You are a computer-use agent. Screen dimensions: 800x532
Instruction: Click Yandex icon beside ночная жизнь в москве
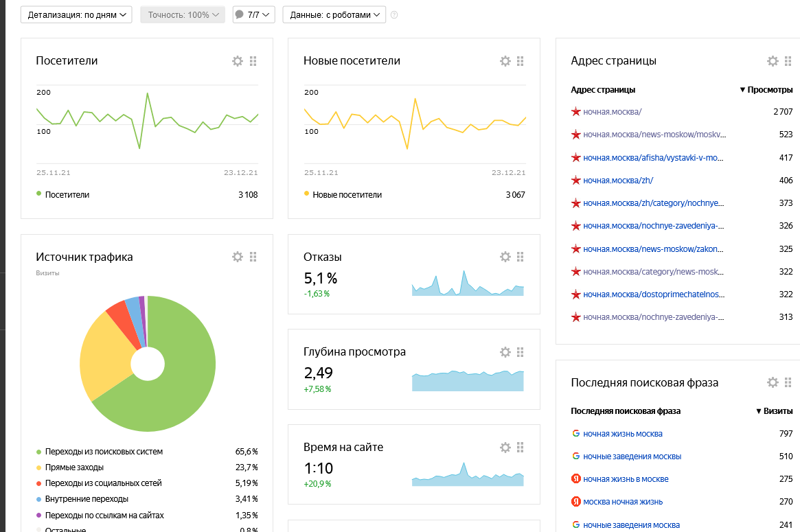pos(576,479)
